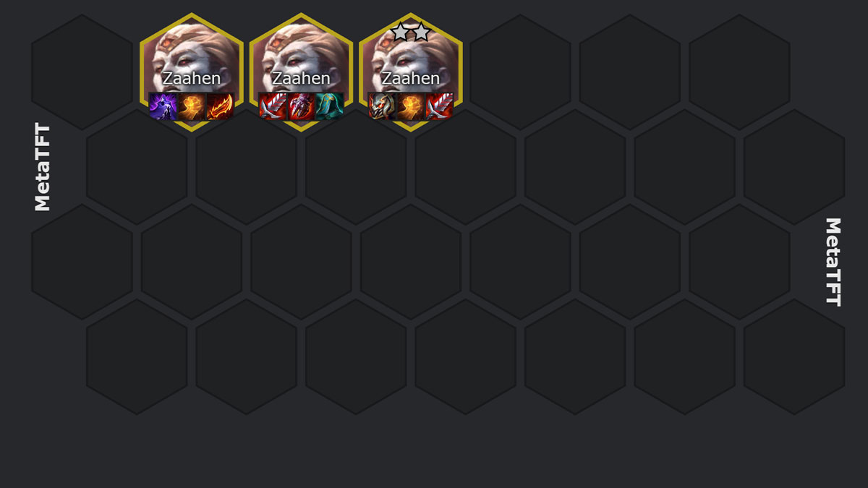The width and height of the screenshot is (868, 488).
Task: Click the empty hex left of the first Zaahen
Action: [82, 72]
